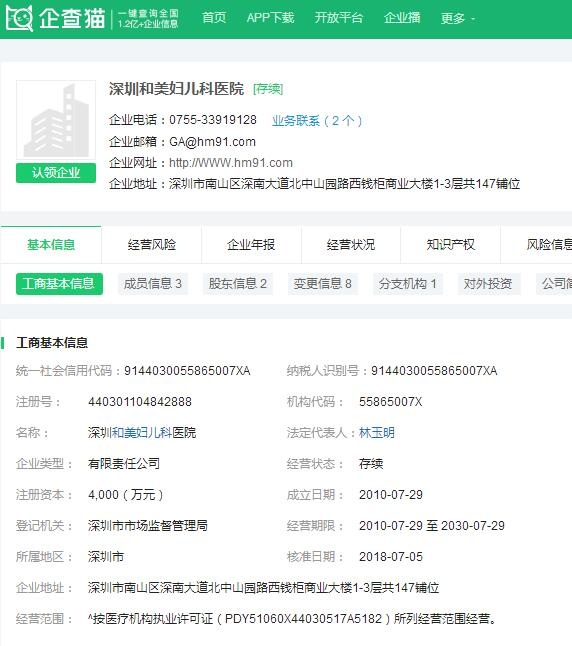Image resolution: width=572 pixels, height=646 pixels.
Task: Open the APP下载 navigation item
Action: 270,18
